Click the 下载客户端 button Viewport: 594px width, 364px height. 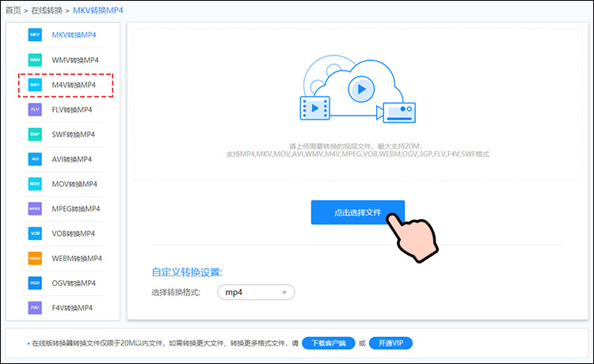pyautogui.click(x=329, y=343)
